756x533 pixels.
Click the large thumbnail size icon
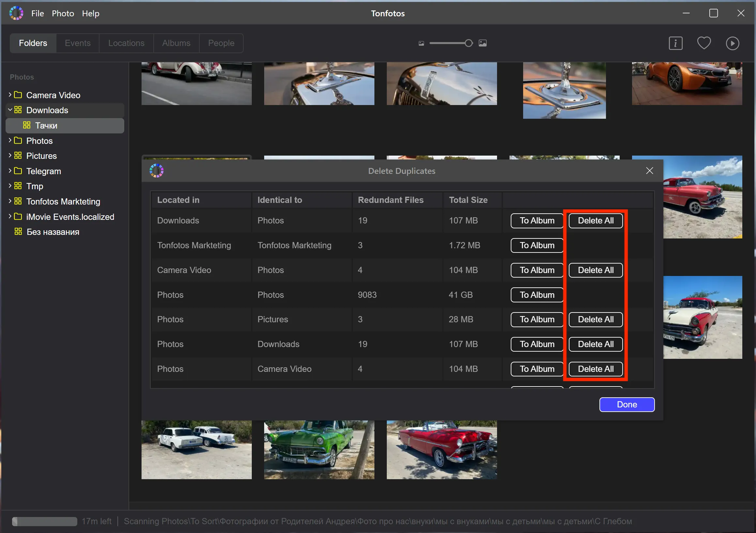point(483,43)
